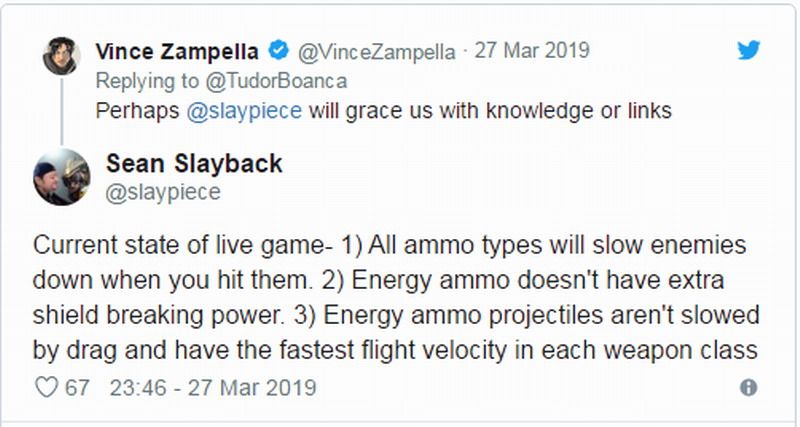Click 'will grace us with knowledge or links' text
Image resolution: width=800 pixels, height=427 pixels.
[488, 111]
